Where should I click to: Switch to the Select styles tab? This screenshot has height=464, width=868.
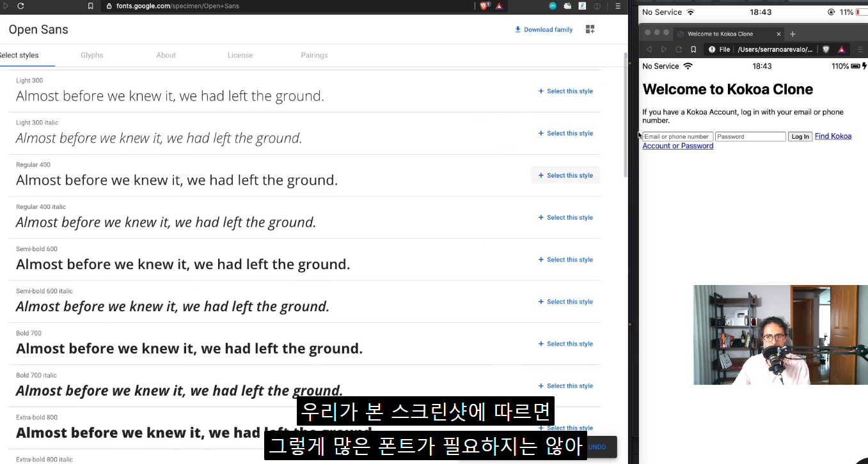[19, 55]
